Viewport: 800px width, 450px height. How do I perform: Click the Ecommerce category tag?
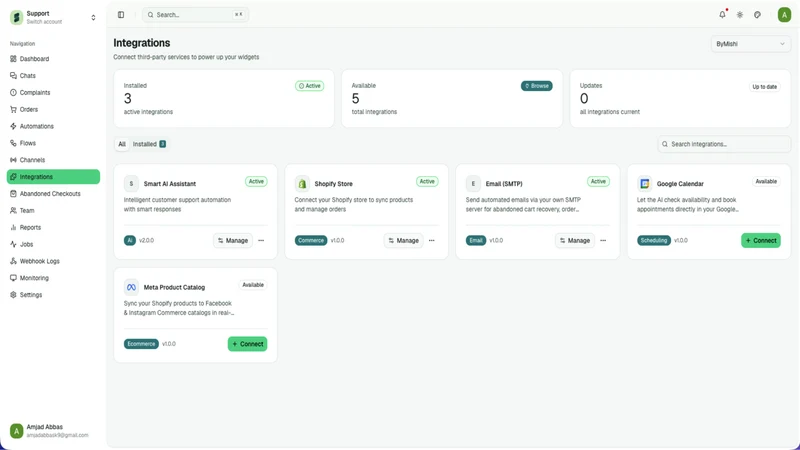pyautogui.click(x=141, y=344)
